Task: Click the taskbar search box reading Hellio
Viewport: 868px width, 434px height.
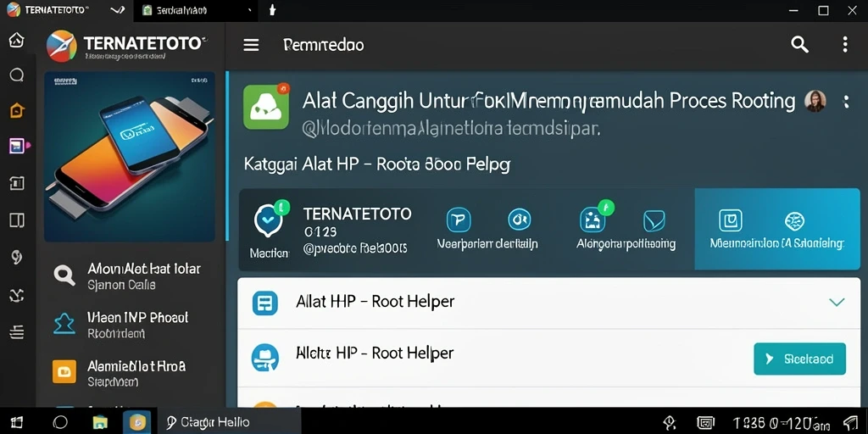Action: click(x=229, y=422)
